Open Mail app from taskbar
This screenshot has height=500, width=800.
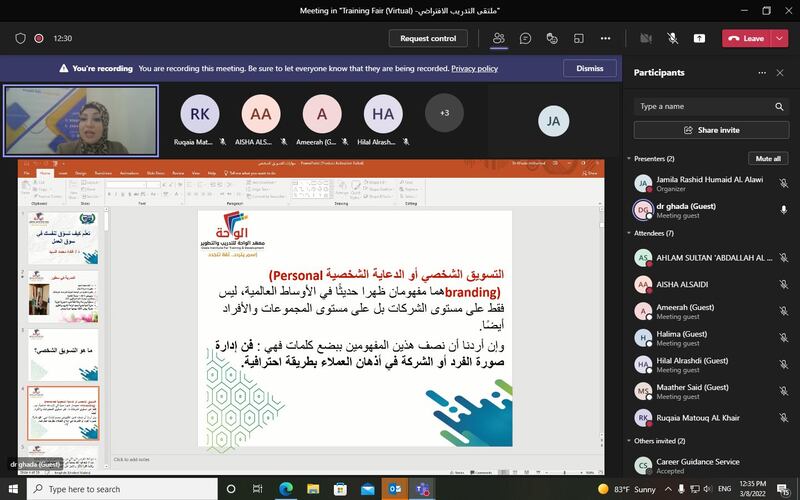tap(367, 489)
